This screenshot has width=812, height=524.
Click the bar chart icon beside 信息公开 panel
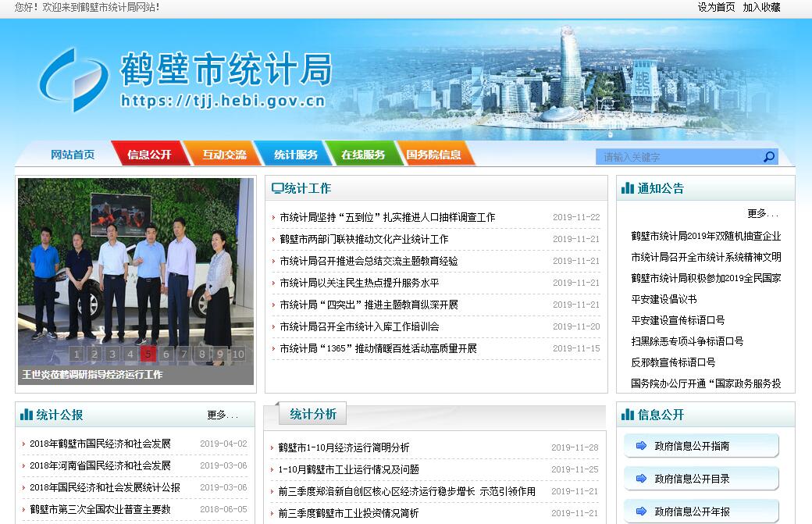click(628, 415)
